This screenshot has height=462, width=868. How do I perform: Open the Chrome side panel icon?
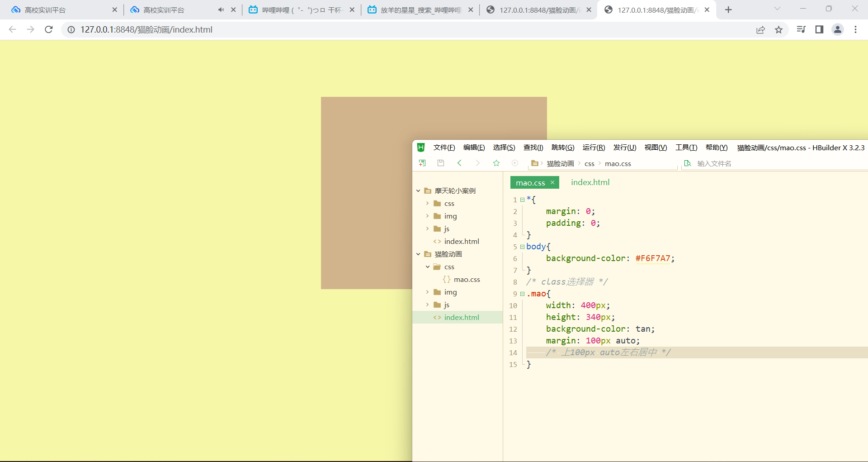point(819,29)
